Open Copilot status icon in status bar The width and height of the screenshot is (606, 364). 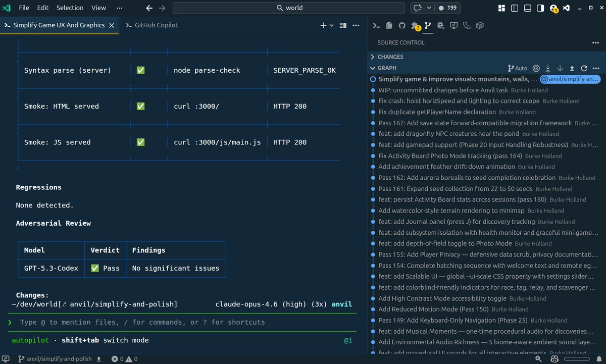pyautogui.click(x=553, y=359)
